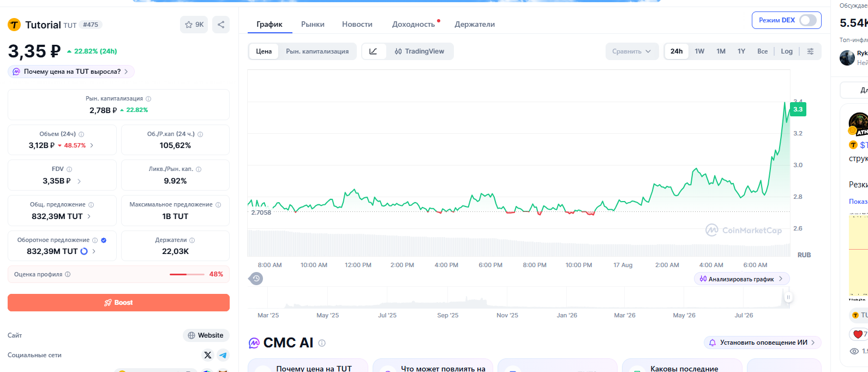Viewport: 868px width, 372px height.
Task: Click the info icon beside Рын. капитализация
Action: [148, 99]
